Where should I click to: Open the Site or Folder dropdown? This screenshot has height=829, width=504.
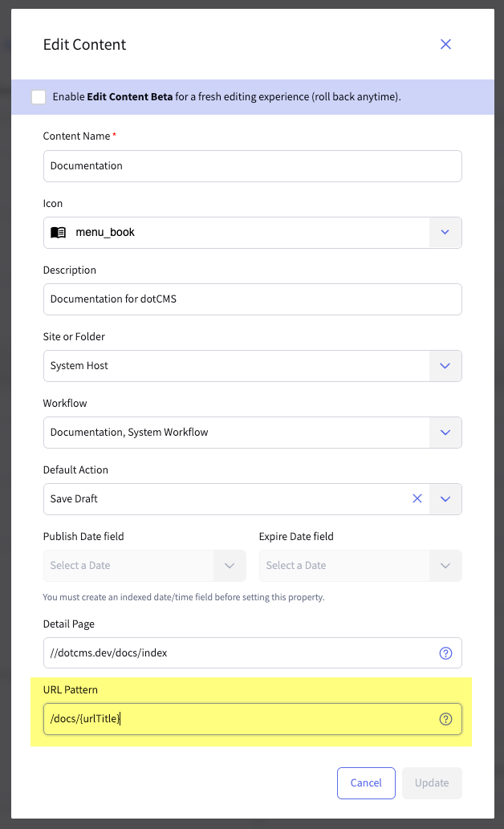(445, 366)
